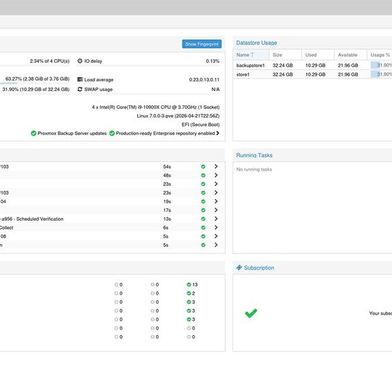Image resolution: width=392 pixels, height=392 pixels.
Task: Click the Size value in backupstore1 row
Action: (283, 65)
